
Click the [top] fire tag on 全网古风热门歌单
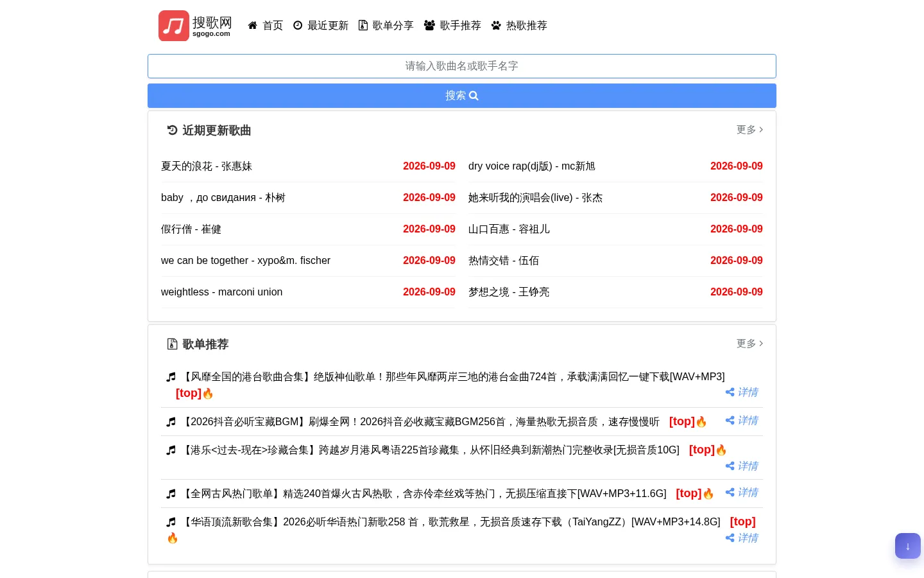pyautogui.click(x=695, y=493)
